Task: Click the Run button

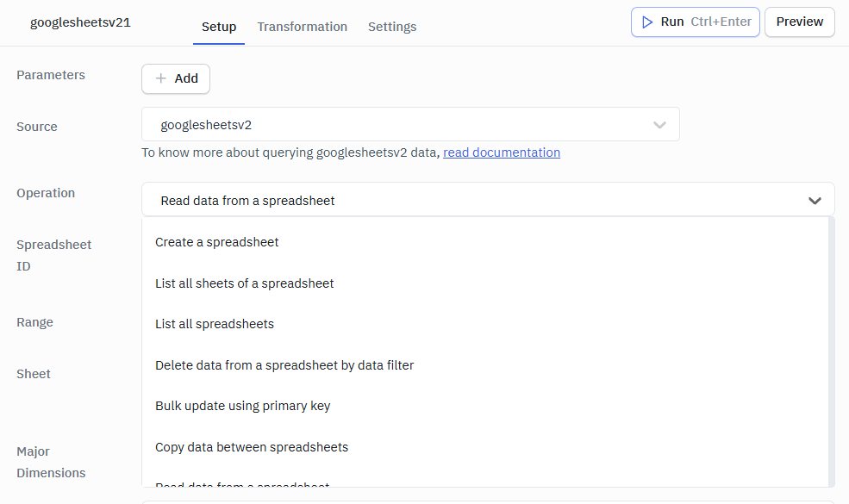Action: (x=695, y=22)
